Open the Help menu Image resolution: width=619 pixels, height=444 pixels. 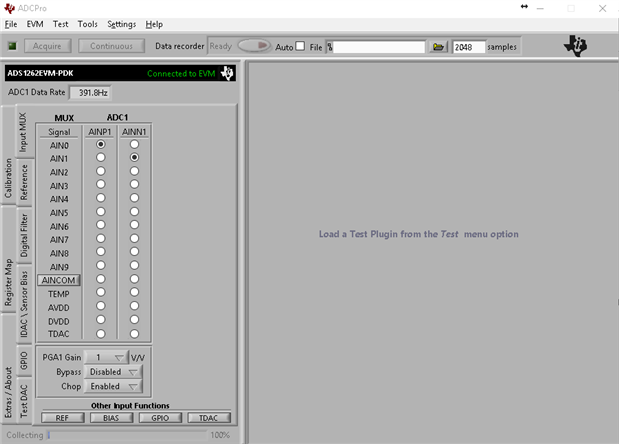coord(154,24)
